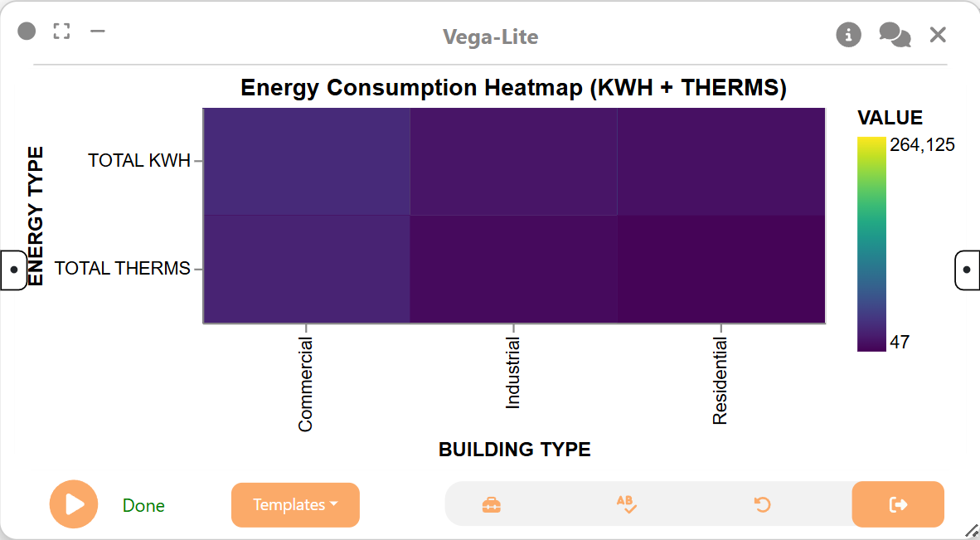Viewport: 980px width, 540px height.
Task: Open the info icon
Action: pos(848,35)
